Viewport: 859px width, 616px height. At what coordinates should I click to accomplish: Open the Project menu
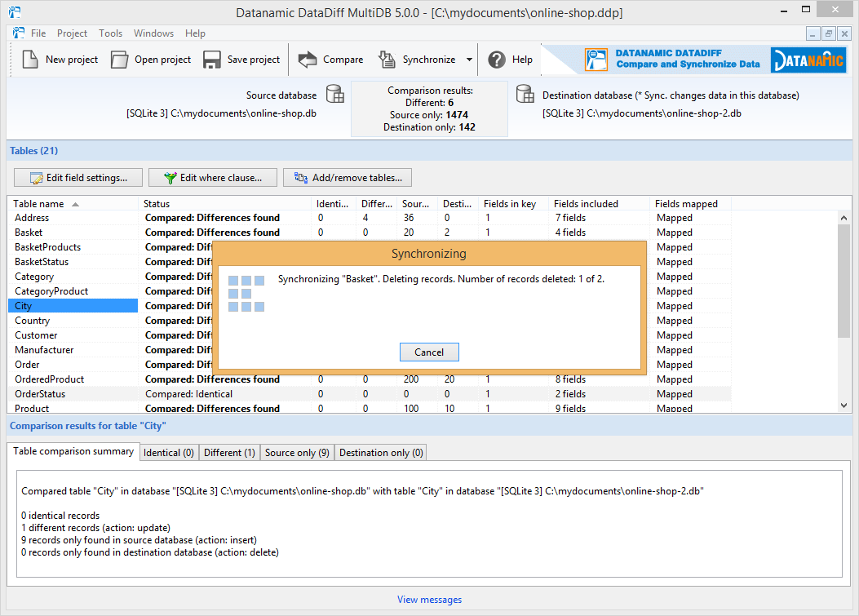point(72,33)
